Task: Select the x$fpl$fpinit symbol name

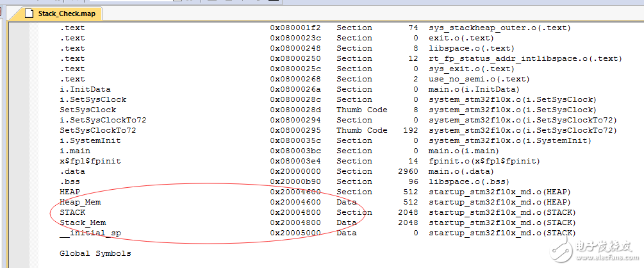Action: [90, 162]
